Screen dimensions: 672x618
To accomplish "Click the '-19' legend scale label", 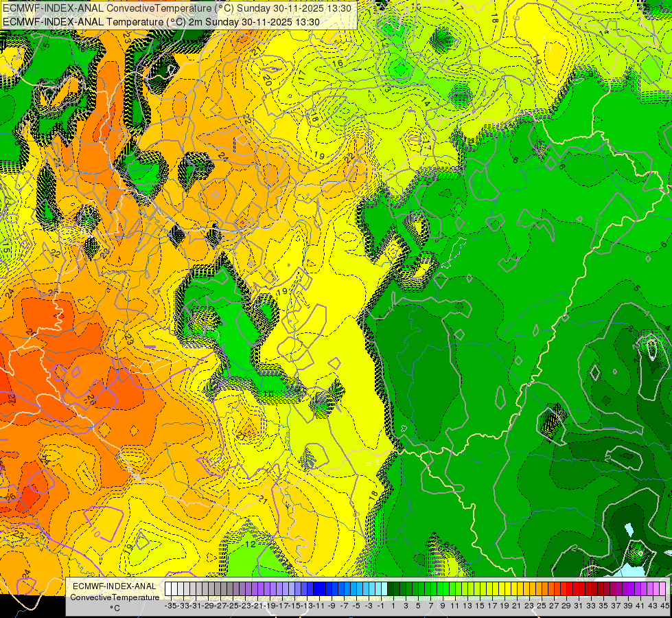I will click(x=270, y=606).
